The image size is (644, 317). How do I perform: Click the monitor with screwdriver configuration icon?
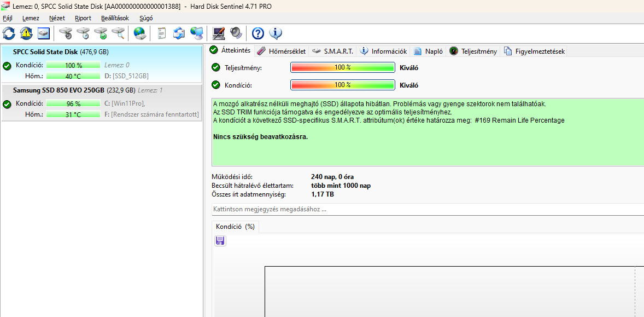click(219, 33)
